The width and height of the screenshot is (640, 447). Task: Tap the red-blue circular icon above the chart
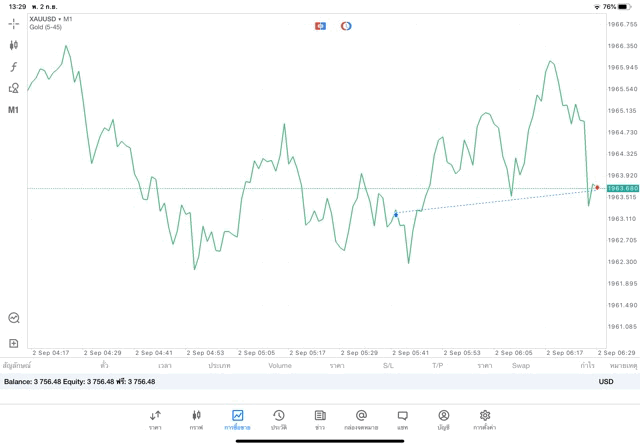click(346, 25)
